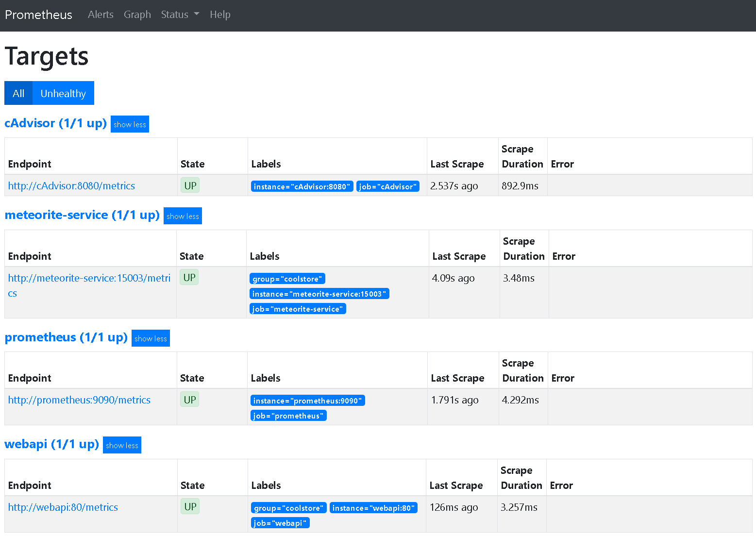Select the 126ms ago last scrape value
The image size is (756, 536).
click(x=454, y=507)
